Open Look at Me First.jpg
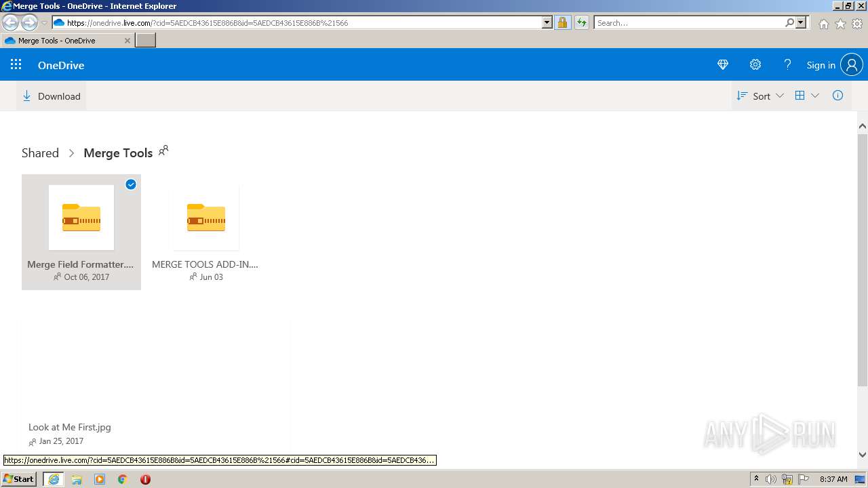Screen dimensions: 868x488 70,427
